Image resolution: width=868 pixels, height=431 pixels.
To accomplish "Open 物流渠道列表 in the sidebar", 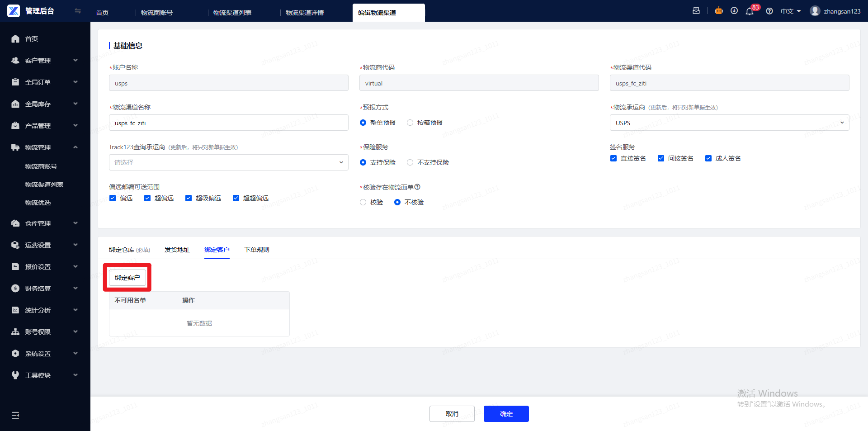I will (44, 185).
